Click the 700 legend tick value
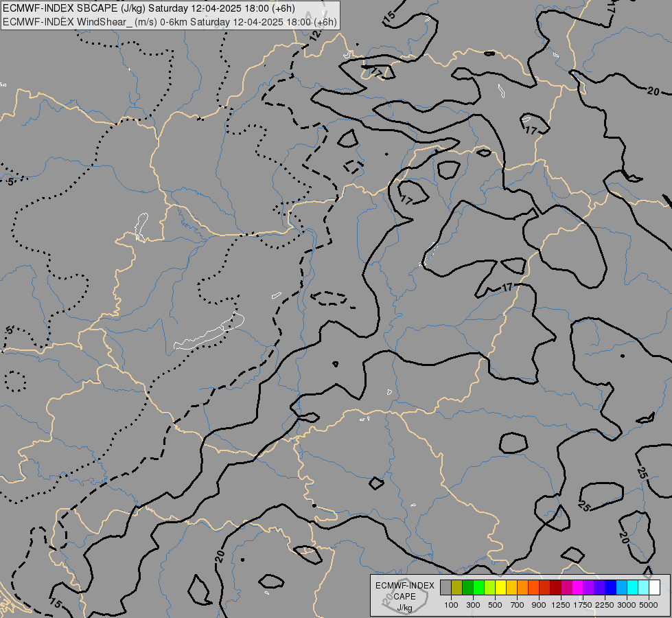The height and width of the screenshot is (618, 672). click(518, 605)
